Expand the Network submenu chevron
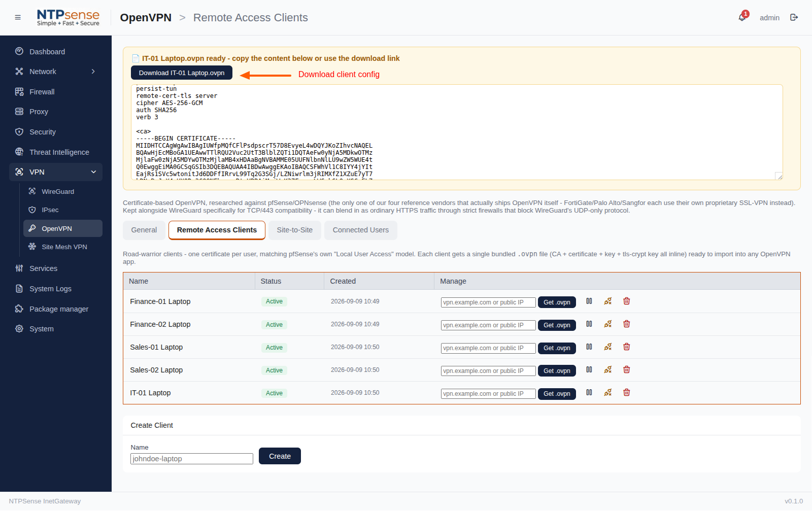The height and width of the screenshot is (511, 812). (x=93, y=72)
